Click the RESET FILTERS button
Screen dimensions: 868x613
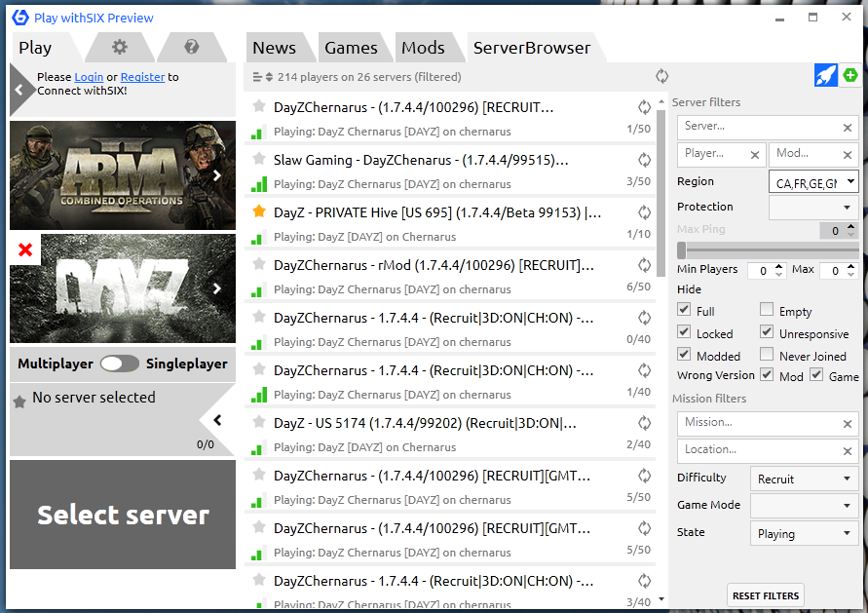766,595
